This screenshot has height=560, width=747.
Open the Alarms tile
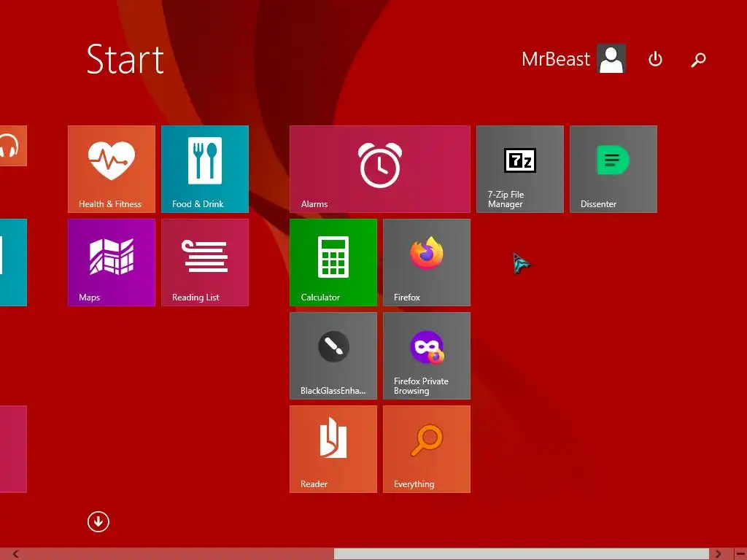[x=379, y=169]
